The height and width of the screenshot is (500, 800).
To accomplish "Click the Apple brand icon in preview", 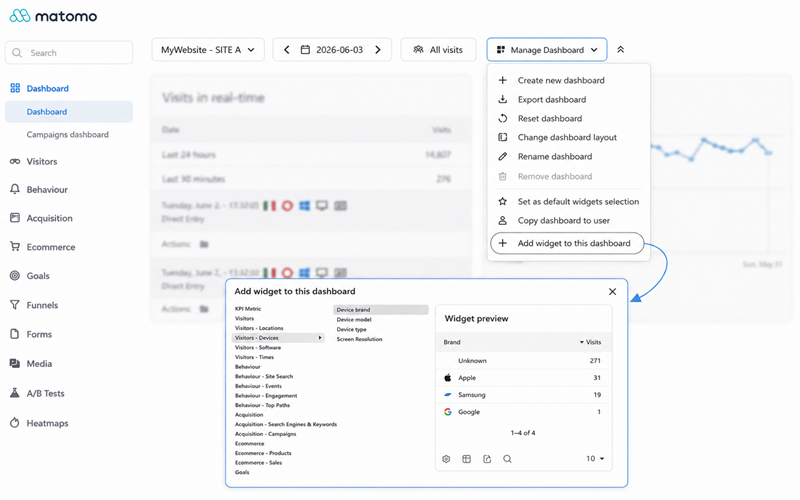I will coord(447,378).
